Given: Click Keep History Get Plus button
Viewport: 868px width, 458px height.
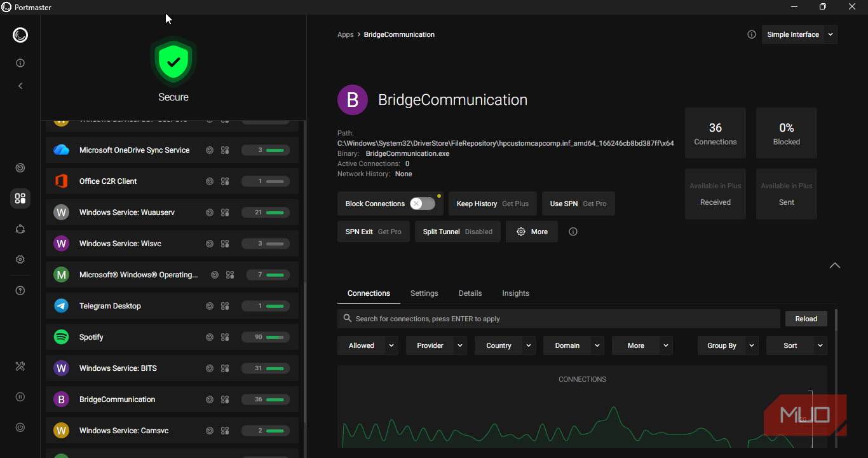Looking at the screenshot, I should tap(492, 204).
